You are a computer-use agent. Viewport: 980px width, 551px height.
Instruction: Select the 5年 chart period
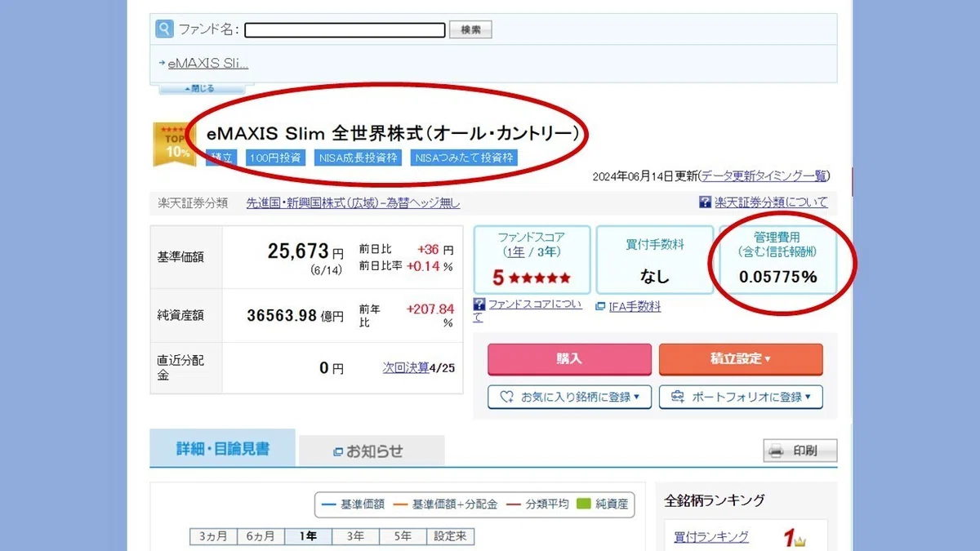[403, 536]
